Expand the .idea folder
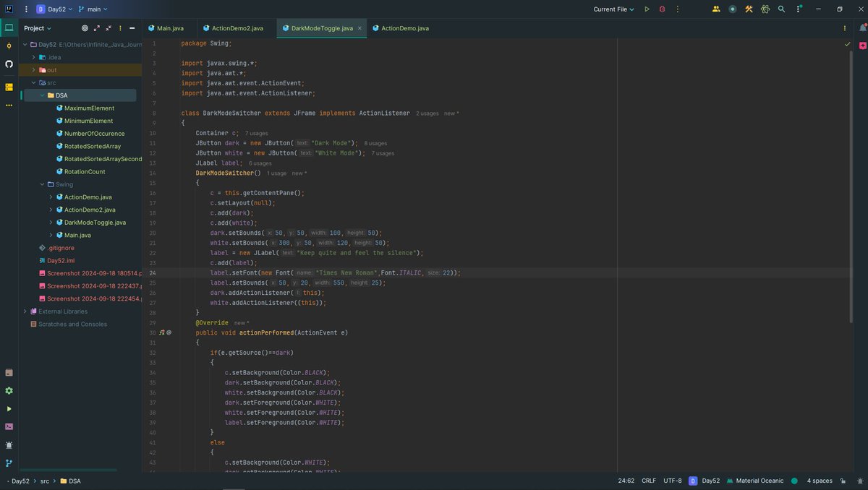 (33, 57)
